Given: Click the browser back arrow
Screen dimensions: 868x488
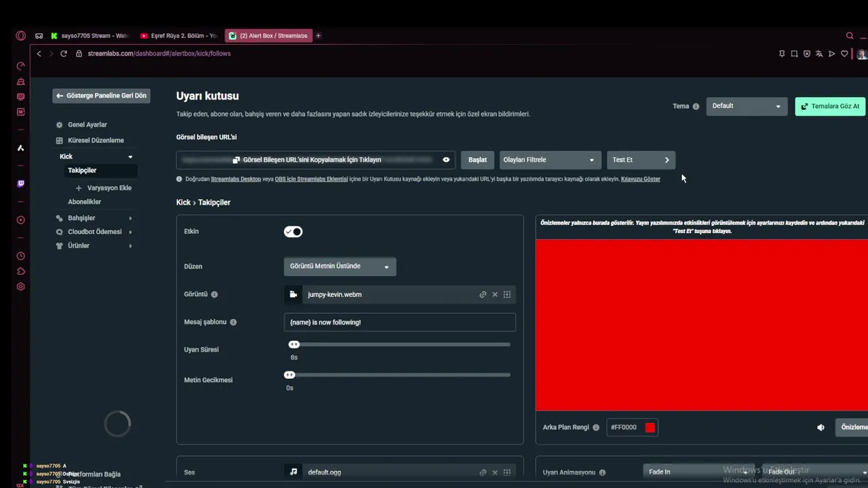Looking at the screenshot, I should point(39,54).
